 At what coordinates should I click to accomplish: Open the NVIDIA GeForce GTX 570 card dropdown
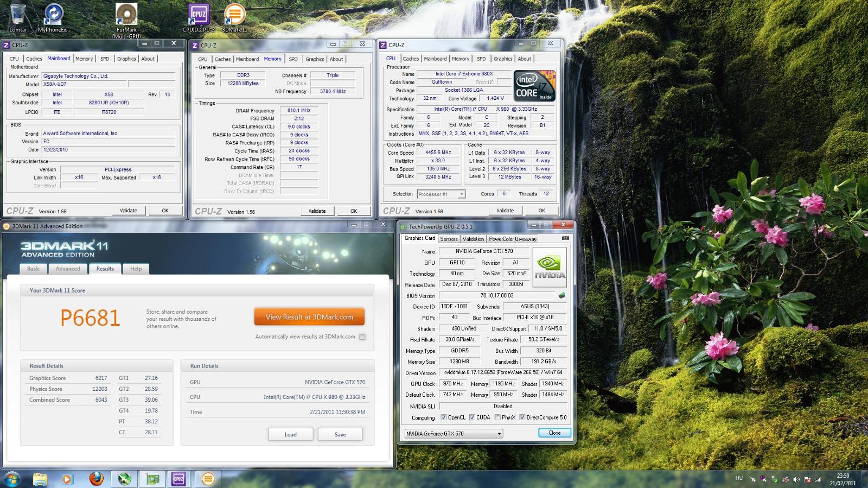(x=454, y=433)
